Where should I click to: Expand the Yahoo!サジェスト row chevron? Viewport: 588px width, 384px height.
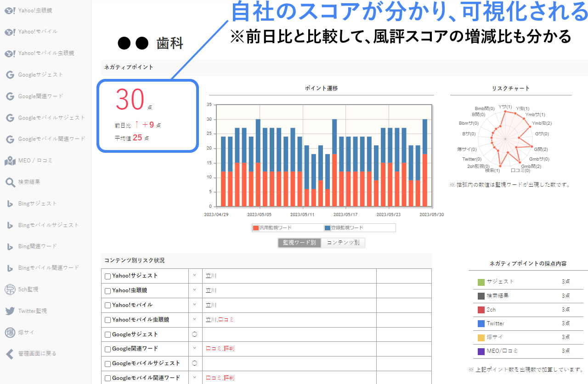[194, 276]
